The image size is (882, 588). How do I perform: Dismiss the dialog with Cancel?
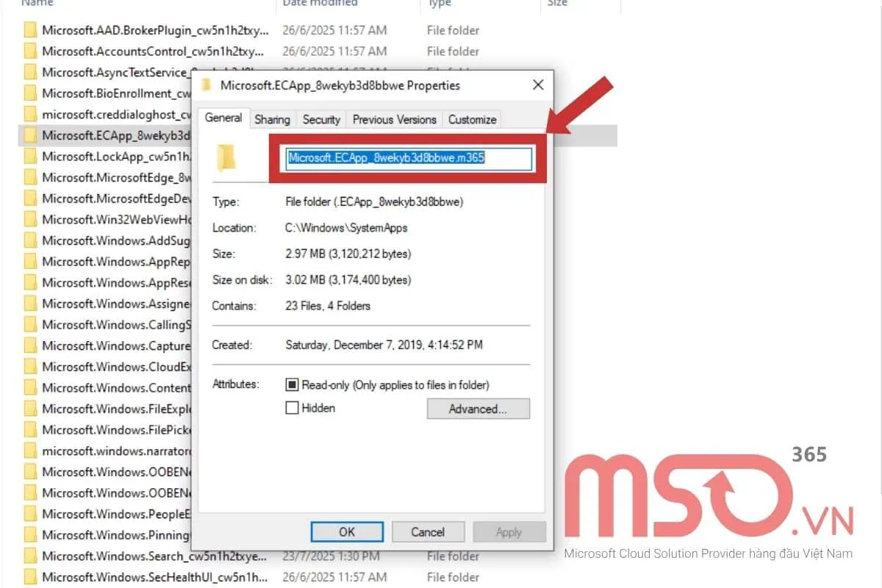point(428,531)
